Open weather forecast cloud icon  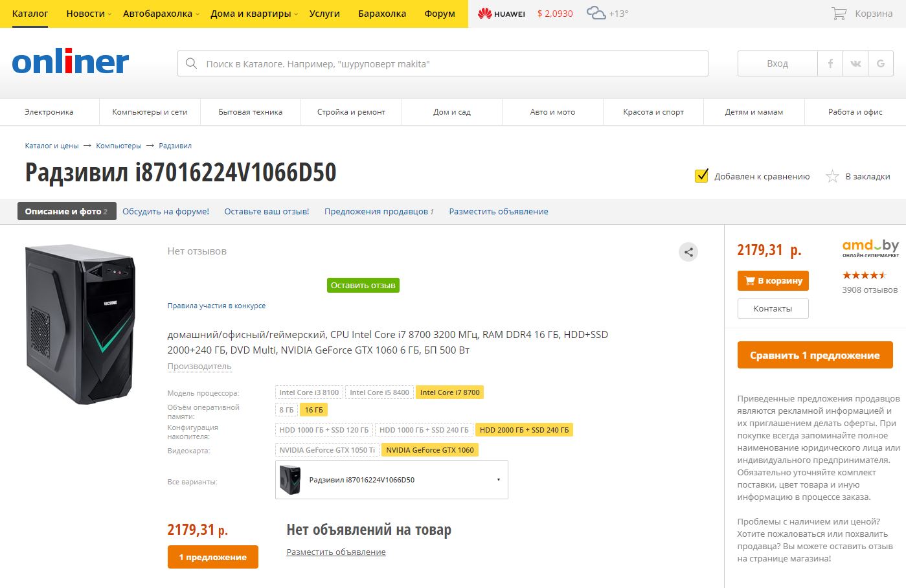tap(596, 13)
